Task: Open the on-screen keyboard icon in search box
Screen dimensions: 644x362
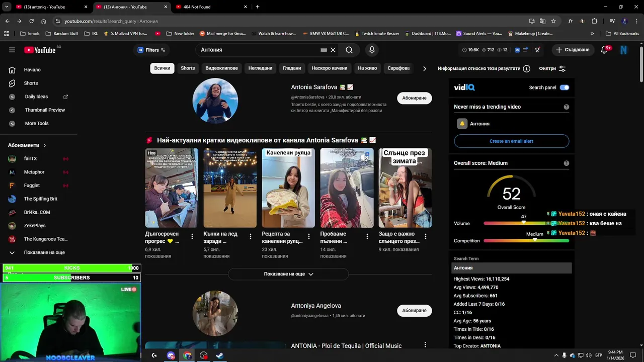Action: point(324,50)
